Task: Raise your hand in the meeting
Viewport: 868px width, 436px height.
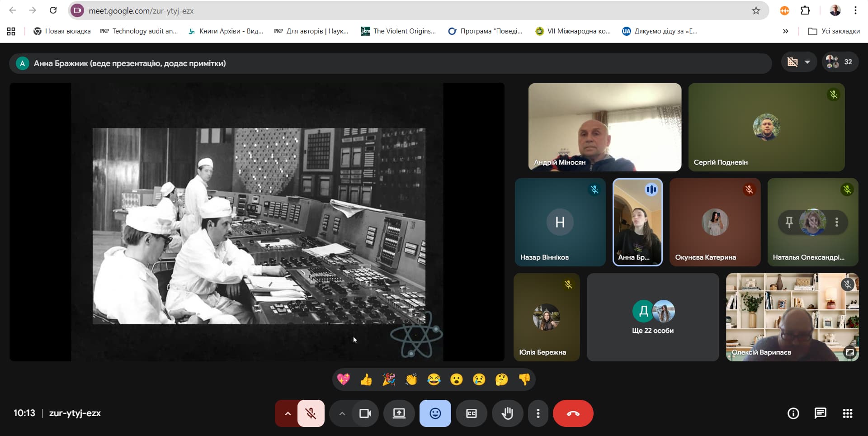Action: click(x=507, y=413)
